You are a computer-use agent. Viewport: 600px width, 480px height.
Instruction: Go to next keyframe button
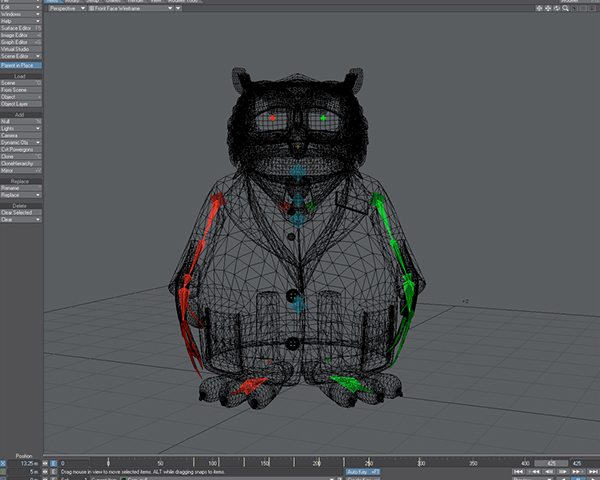[577, 472]
